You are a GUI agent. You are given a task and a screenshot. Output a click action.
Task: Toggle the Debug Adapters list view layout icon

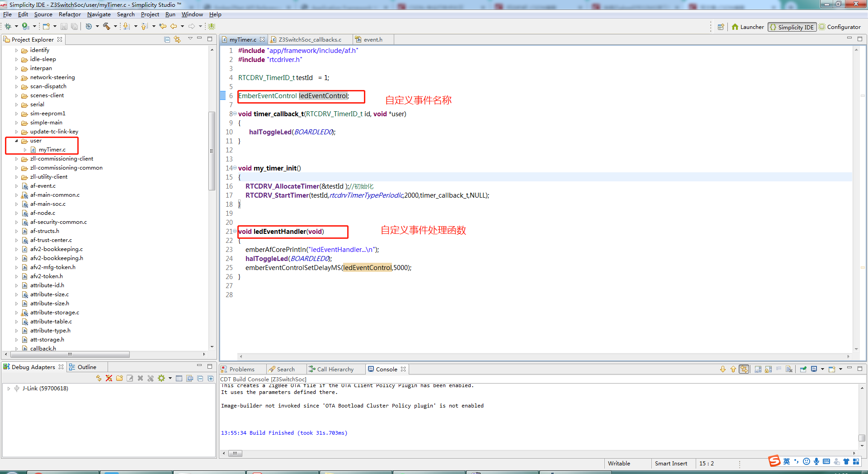coord(179,378)
